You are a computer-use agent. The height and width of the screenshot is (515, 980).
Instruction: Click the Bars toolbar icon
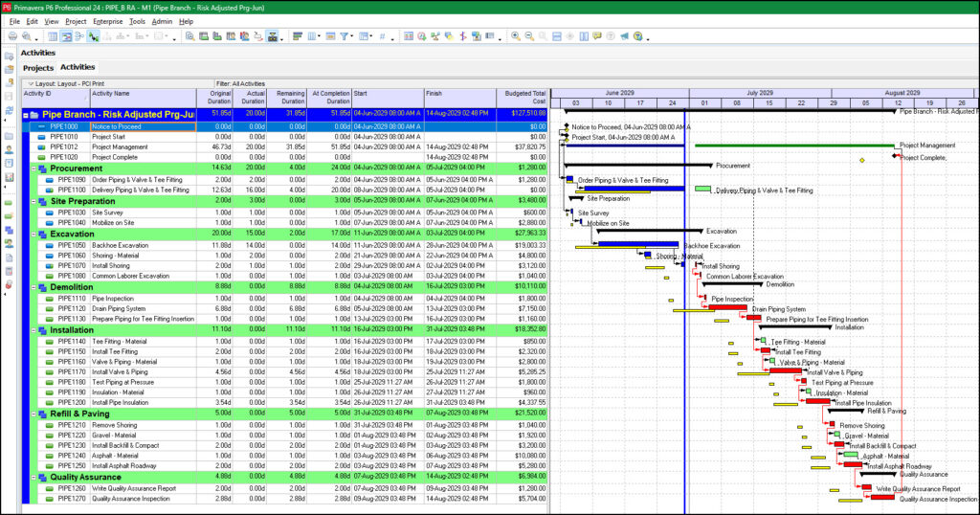click(298, 36)
